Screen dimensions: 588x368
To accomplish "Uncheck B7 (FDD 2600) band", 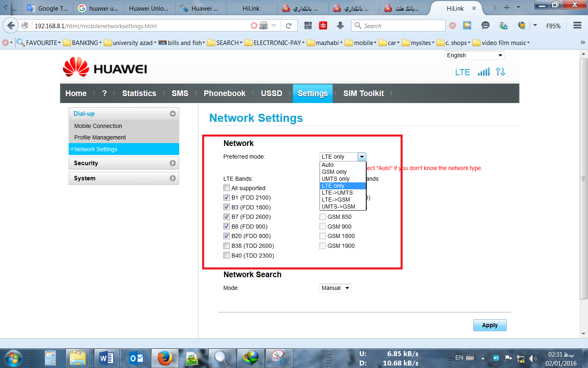I will [227, 217].
